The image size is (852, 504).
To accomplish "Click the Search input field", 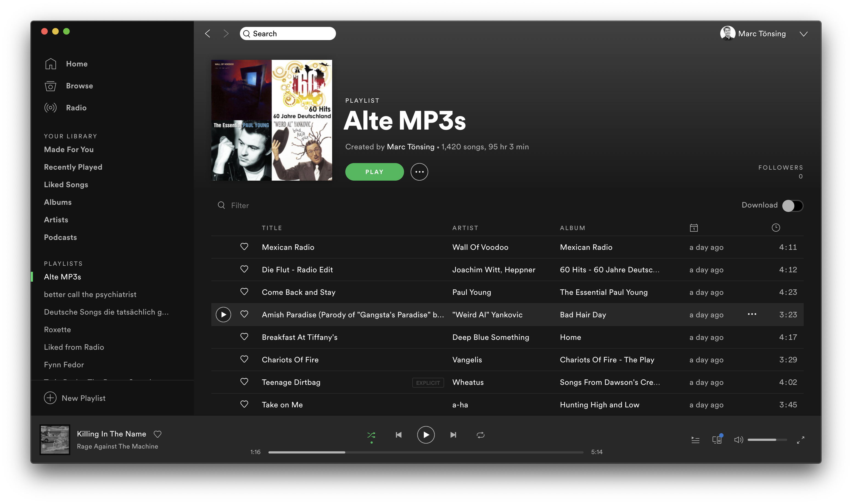I will coord(288,33).
